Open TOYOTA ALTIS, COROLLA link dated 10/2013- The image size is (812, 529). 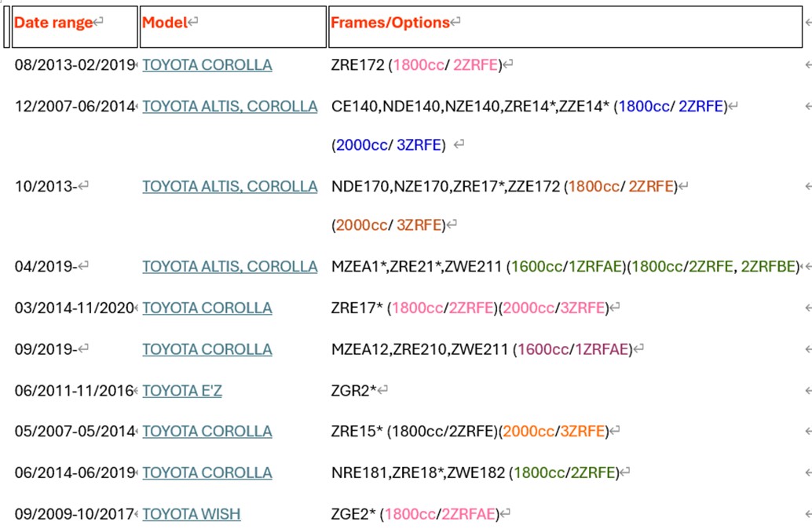click(x=230, y=186)
